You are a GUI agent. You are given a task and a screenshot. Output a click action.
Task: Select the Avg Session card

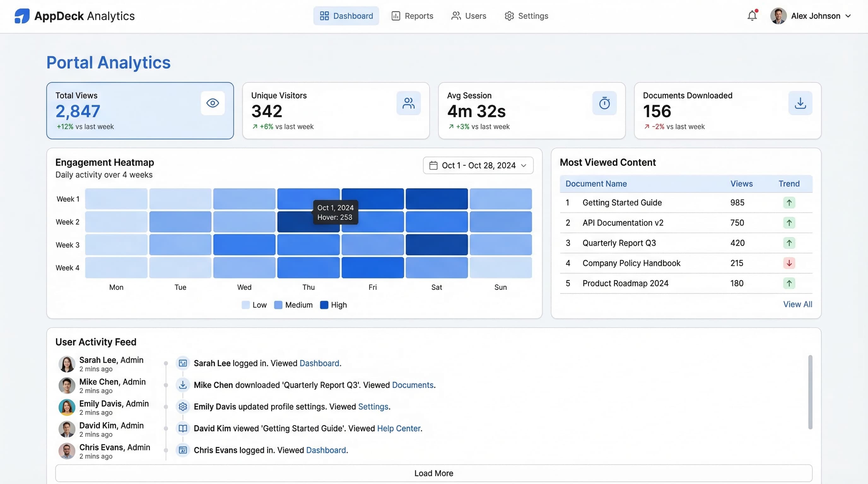pyautogui.click(x=532, y=111)
